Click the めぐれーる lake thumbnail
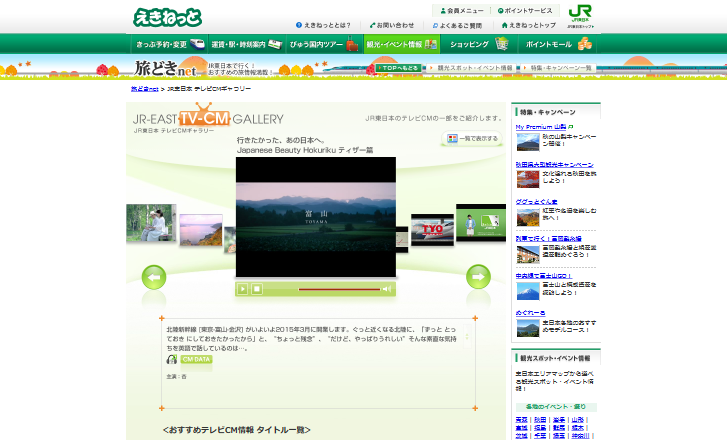This screenshot has width=727, height=440. click(x=528, y=328)
